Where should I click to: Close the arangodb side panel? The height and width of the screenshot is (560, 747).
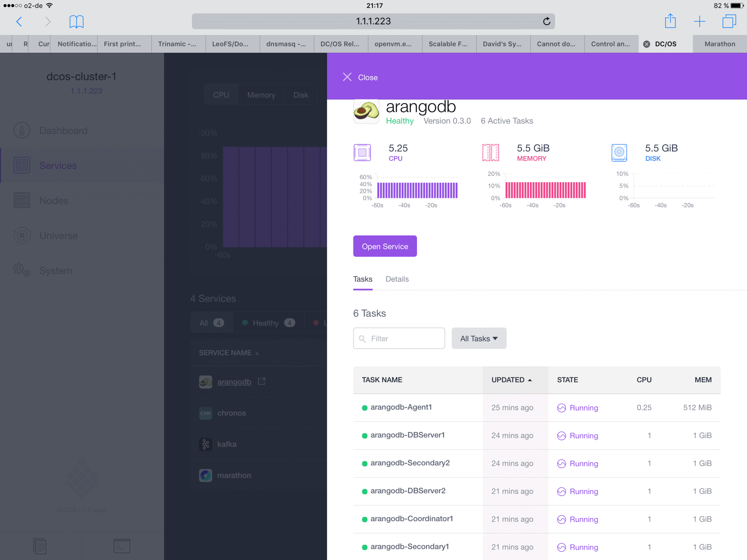tap(360, 77)
